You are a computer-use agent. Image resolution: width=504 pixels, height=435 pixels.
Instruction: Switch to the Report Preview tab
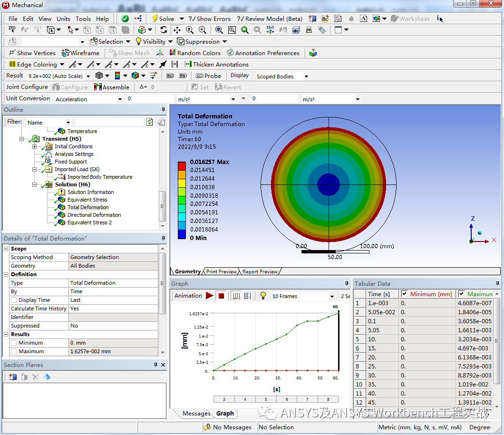pos(260,271)
